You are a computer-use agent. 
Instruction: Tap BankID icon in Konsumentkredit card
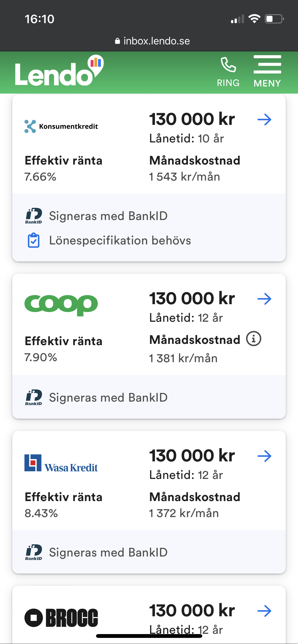34,216
